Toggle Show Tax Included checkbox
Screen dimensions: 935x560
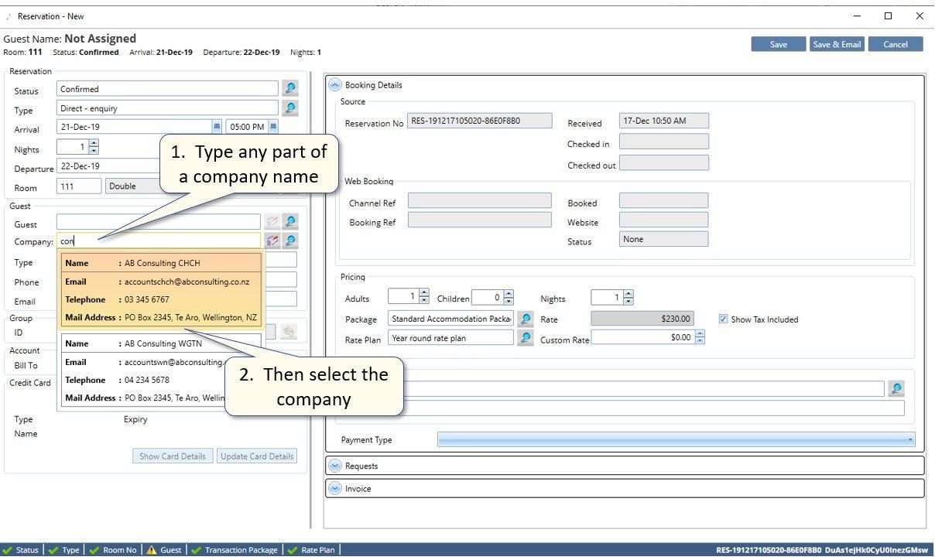724,319
